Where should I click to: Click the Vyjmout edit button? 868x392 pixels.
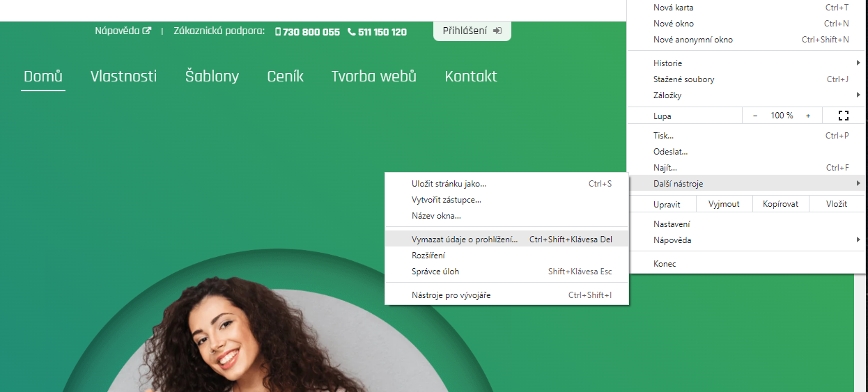point(724,204)
